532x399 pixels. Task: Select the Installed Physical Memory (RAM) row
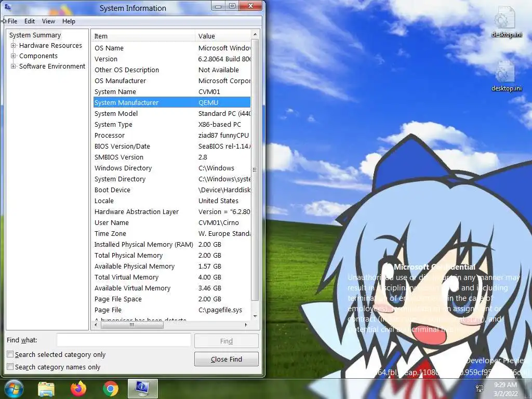coord(171,244)
